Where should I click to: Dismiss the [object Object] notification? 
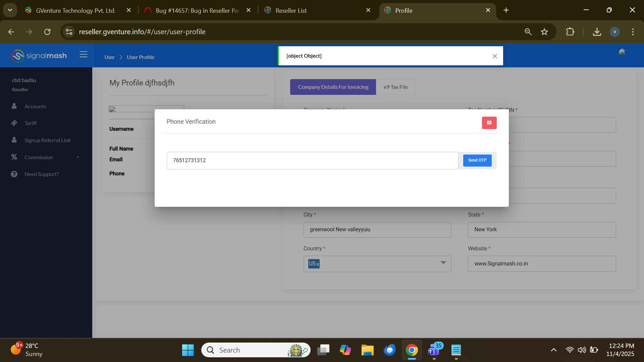(495, 56)
